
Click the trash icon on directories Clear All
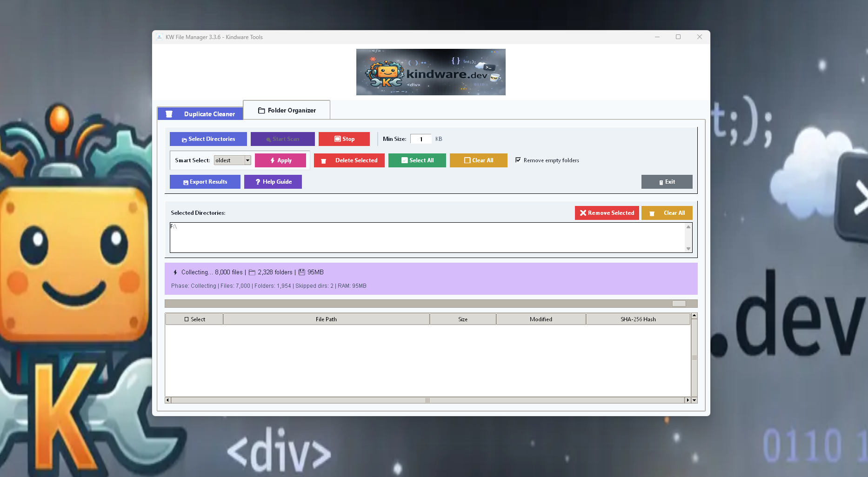(x=652, y=213)
